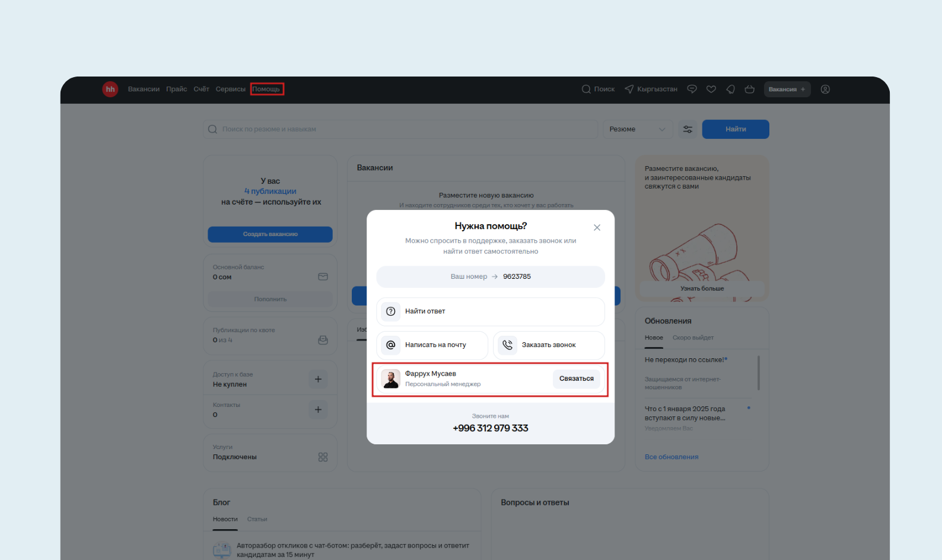Click the plus icon next to 'Контакты'
This screenshot has height=560, width=942.
318,409
